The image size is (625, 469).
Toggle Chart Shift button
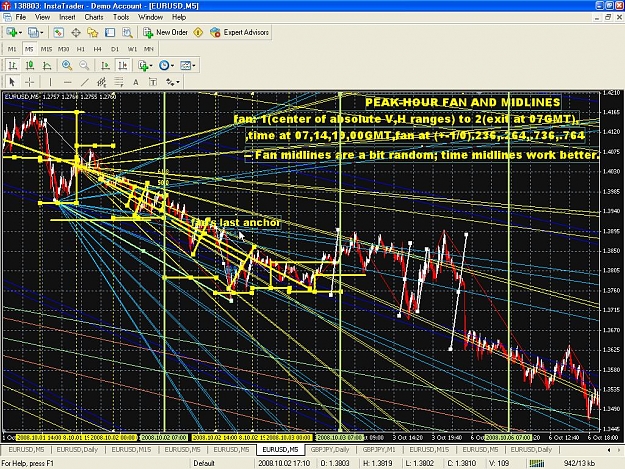pyautogui.click(x=122, y=65)
